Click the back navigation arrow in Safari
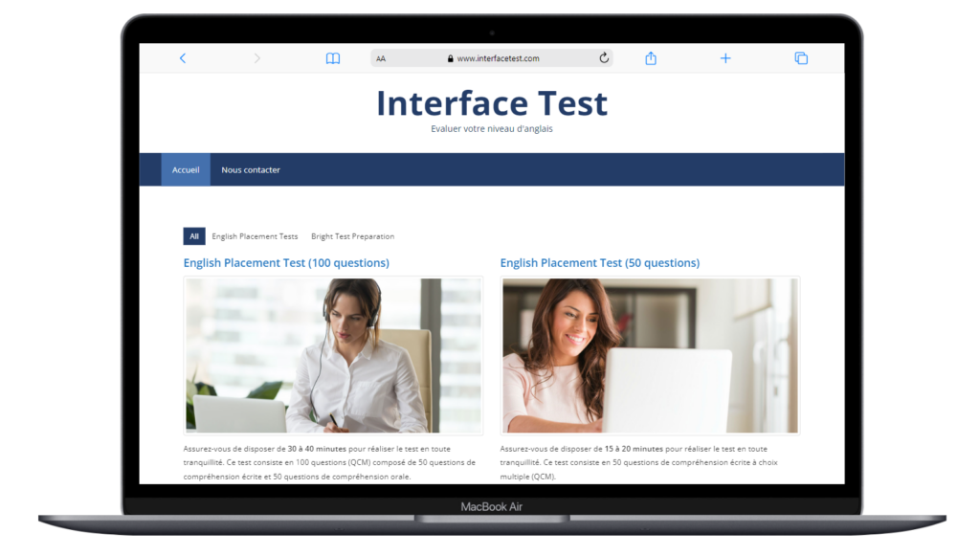Viewport: 980px width, 556px height. pos(183,57)
